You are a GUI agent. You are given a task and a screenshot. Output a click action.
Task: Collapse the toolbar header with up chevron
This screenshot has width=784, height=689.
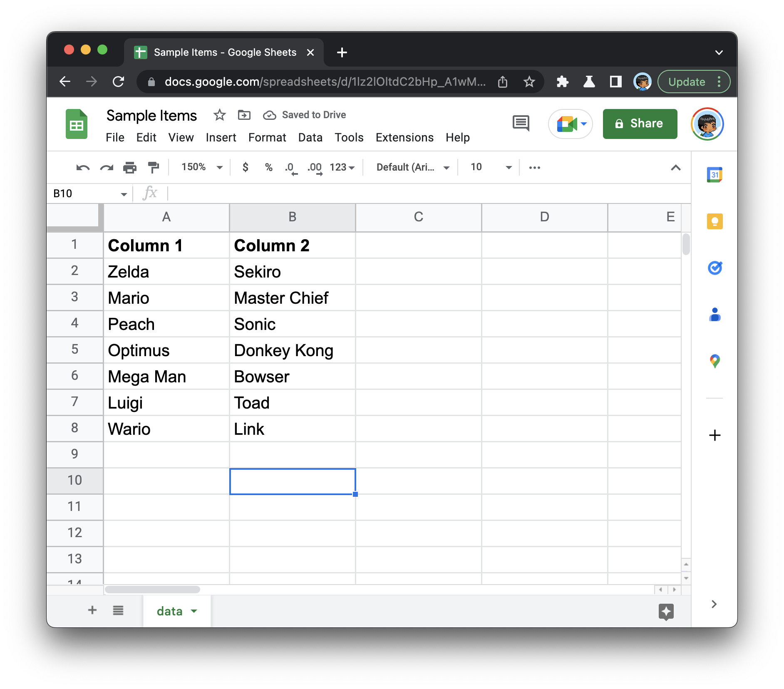675,168
